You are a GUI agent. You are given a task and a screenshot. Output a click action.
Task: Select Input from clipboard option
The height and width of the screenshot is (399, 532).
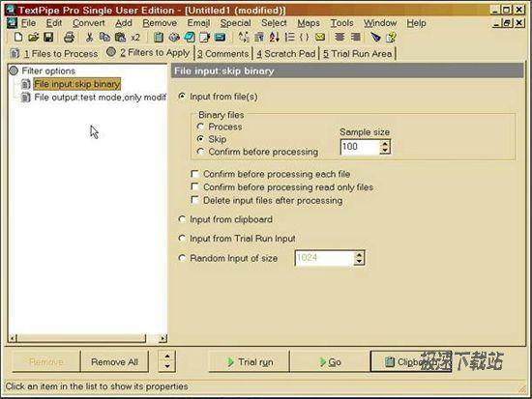coord(182,219)
